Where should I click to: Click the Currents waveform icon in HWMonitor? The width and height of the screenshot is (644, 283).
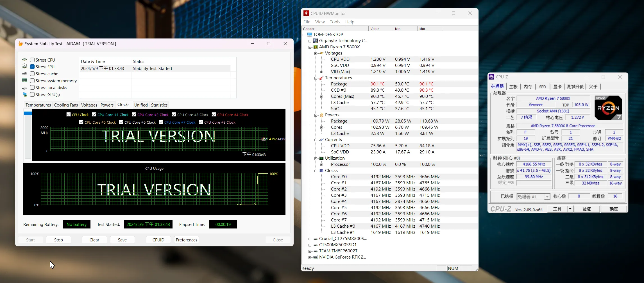(321, 139)
